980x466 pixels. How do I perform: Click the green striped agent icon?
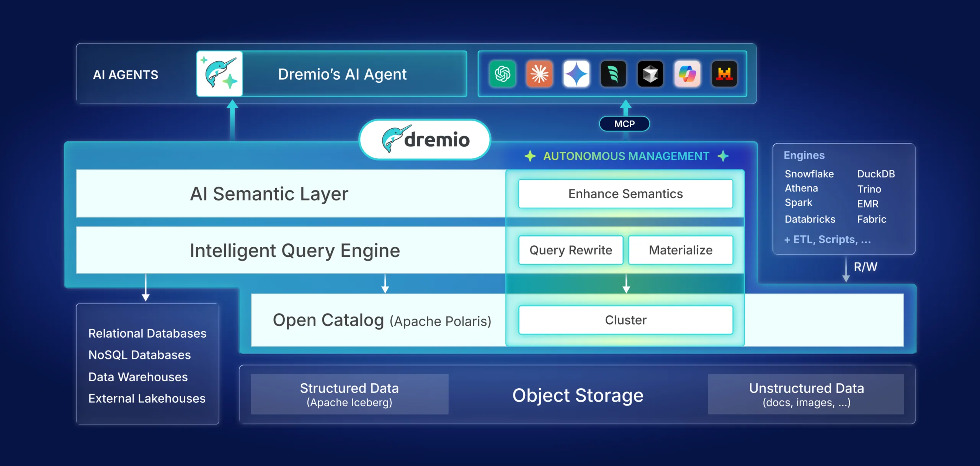(613, 74)
